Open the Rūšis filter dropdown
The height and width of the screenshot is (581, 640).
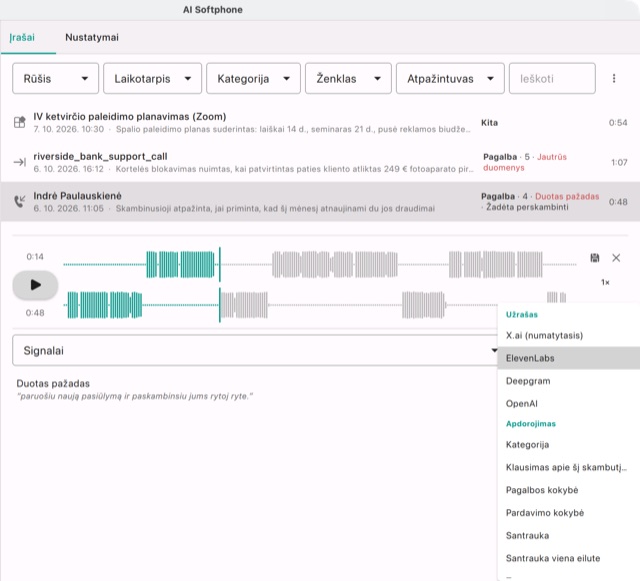click(x=56, y=78)
